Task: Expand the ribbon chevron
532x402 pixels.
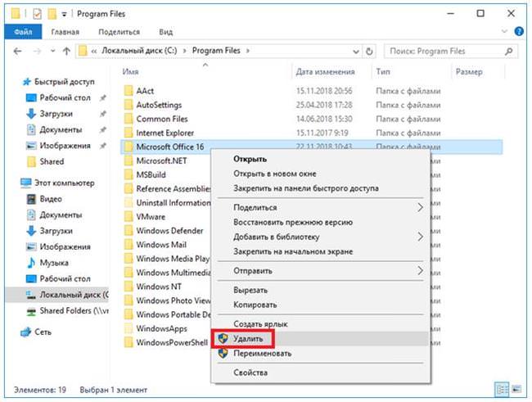Action: [x=504, y=32]
